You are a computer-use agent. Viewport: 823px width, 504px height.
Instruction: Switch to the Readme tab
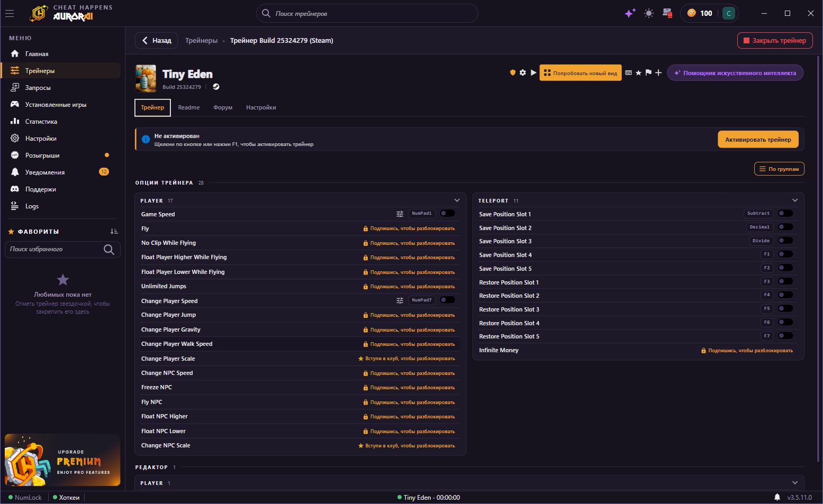[189, 107]
